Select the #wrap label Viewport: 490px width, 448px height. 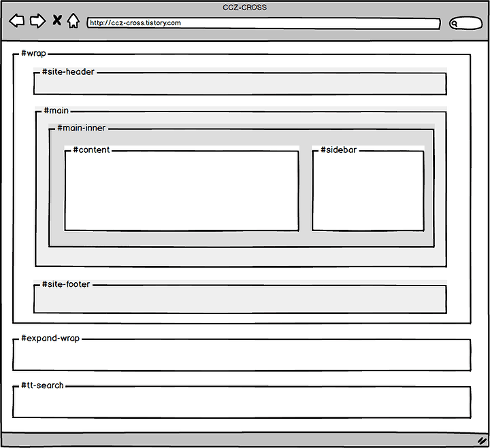34,54
